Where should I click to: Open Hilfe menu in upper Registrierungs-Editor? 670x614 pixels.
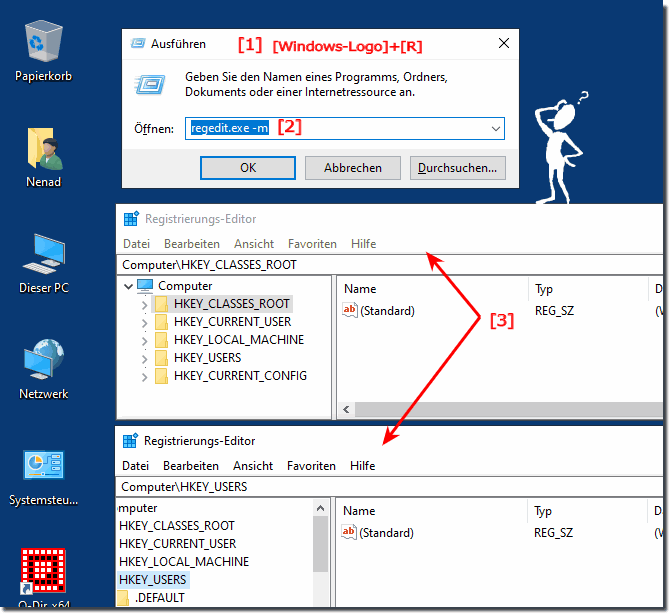[x=364, y=244]
